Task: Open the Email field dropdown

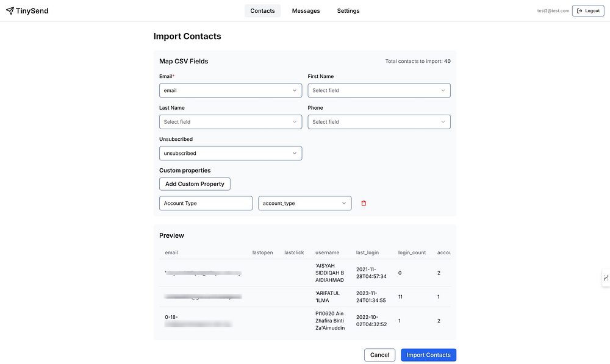Action: 231,90
